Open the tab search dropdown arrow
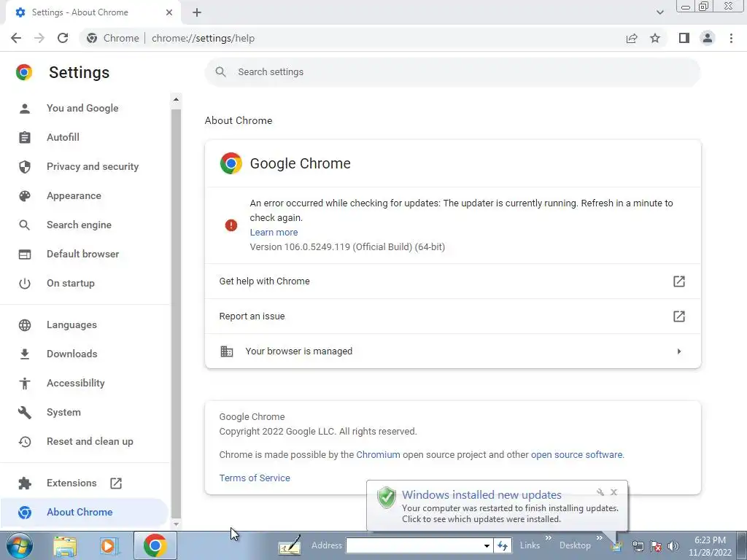747x560 pixels. click(x=659, y=12)
